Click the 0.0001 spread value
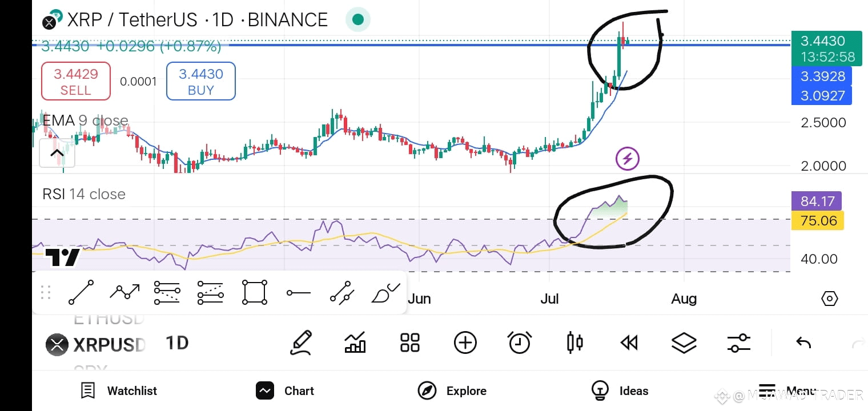868x411 pixels. pos(138,82)
